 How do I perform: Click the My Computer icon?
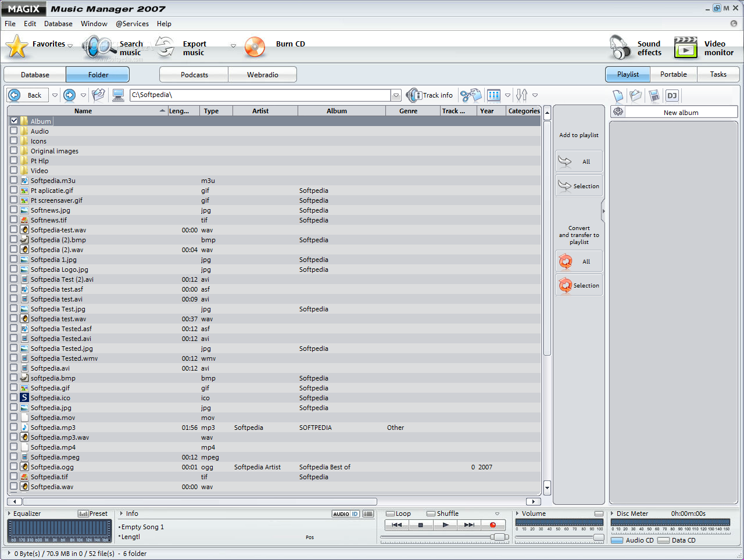coord(119,95)
